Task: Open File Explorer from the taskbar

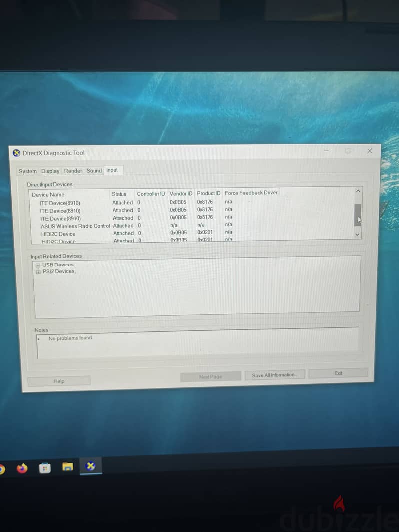Action: (67, 467)
